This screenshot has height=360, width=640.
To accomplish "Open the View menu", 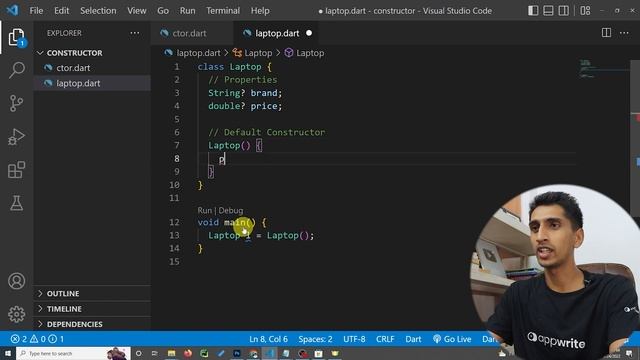I will [136, 11].
